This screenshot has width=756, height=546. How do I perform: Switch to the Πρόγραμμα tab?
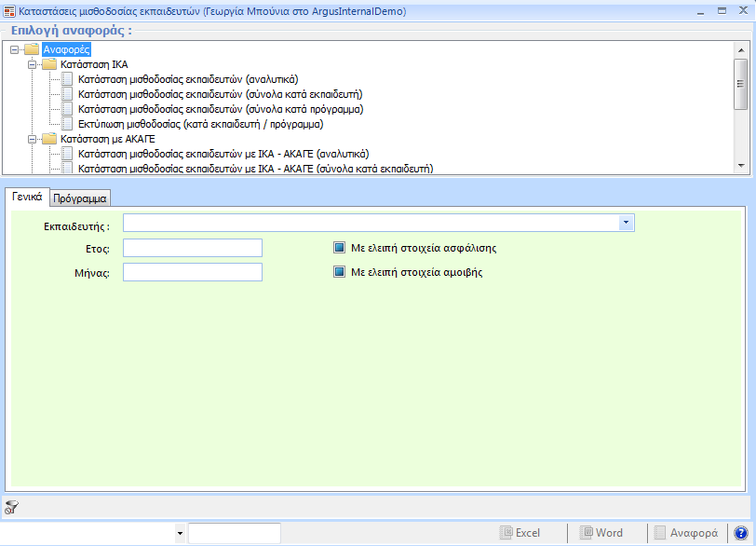(x=79, y=198)
